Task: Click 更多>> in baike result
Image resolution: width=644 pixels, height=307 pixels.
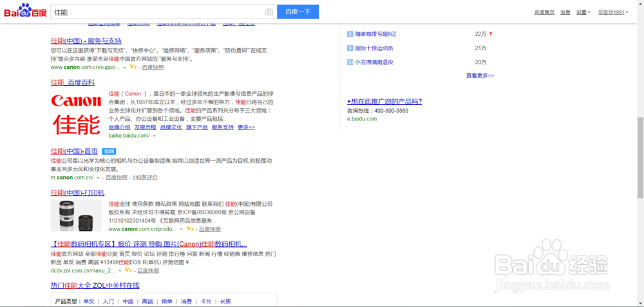Action: pyautogui.click(x=246, y=127)
